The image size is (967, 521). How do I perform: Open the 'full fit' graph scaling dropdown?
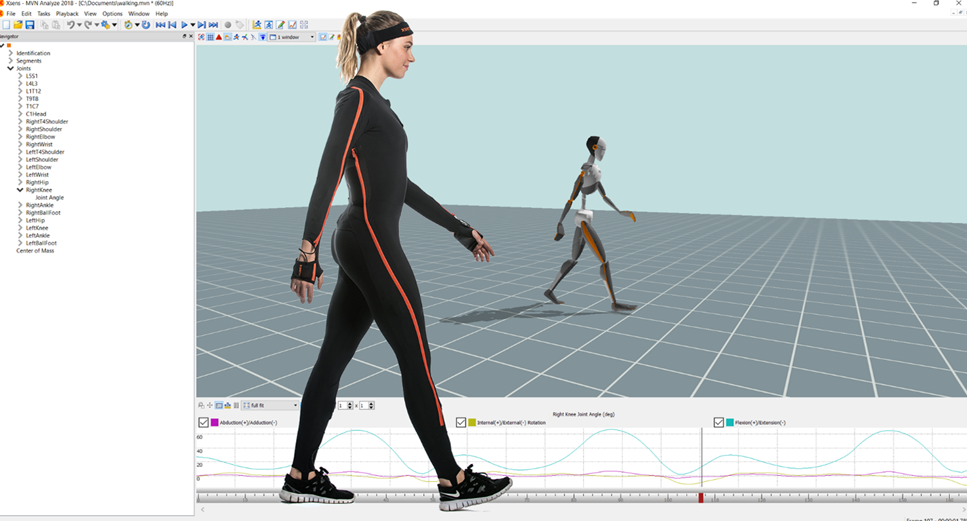pos(270,405)
